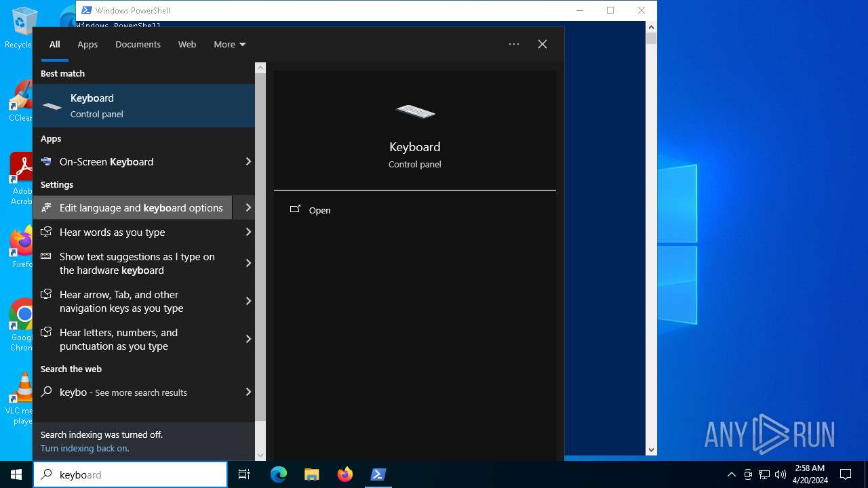Image resolution: width=868 pixels, height=488 pixels.
Task: Expand Hear arrow, Tab navigation keys arrow
Action: pyautogui.click(x=248, y=301)
